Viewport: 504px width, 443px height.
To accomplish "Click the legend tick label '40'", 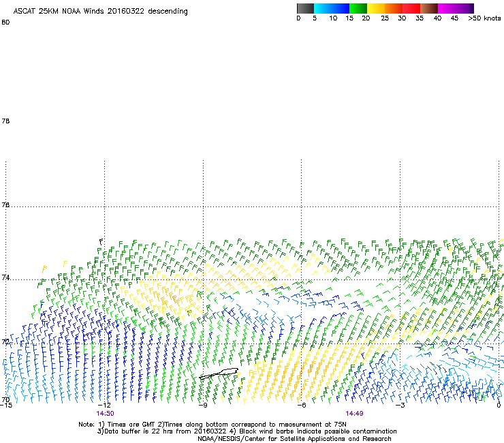I will tap(437, 18).
